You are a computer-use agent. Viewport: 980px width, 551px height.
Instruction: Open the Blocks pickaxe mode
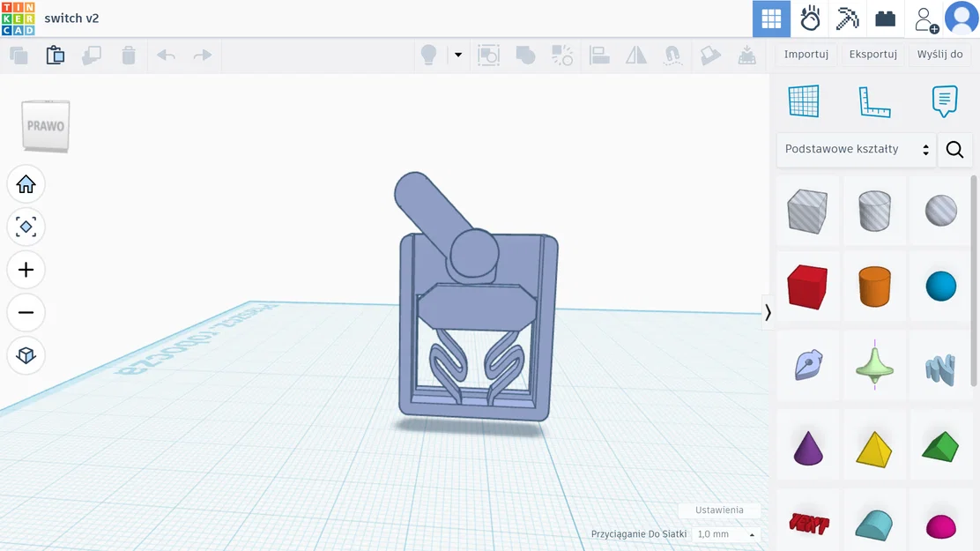click(x=848, y=19)
